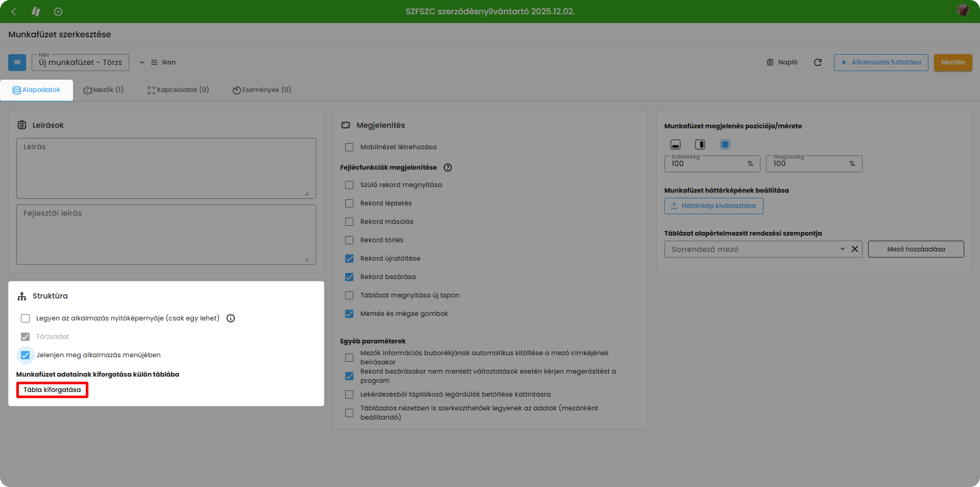Open the user avatar in top right

click(x=963, y=11)
